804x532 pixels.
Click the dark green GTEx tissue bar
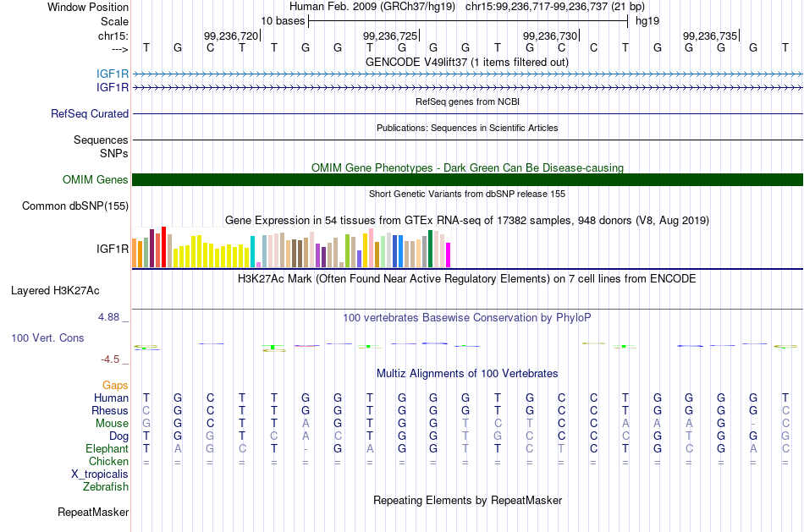point(430,249)
